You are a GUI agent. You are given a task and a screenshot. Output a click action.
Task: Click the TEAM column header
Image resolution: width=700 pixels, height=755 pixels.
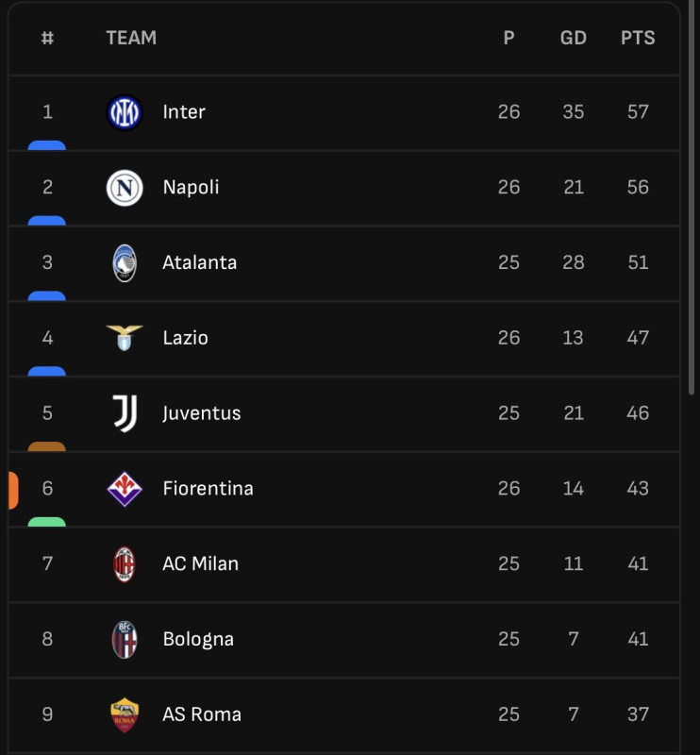[131, 38]
